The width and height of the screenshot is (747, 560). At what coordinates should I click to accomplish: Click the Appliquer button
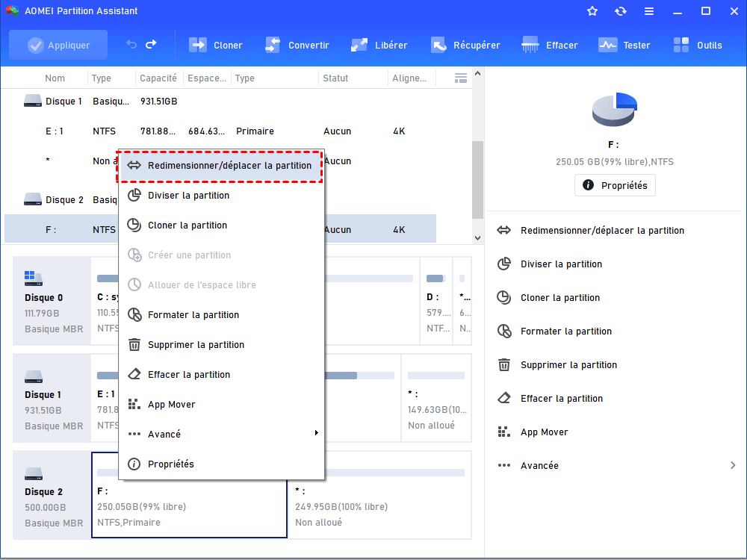coord(58,46)
